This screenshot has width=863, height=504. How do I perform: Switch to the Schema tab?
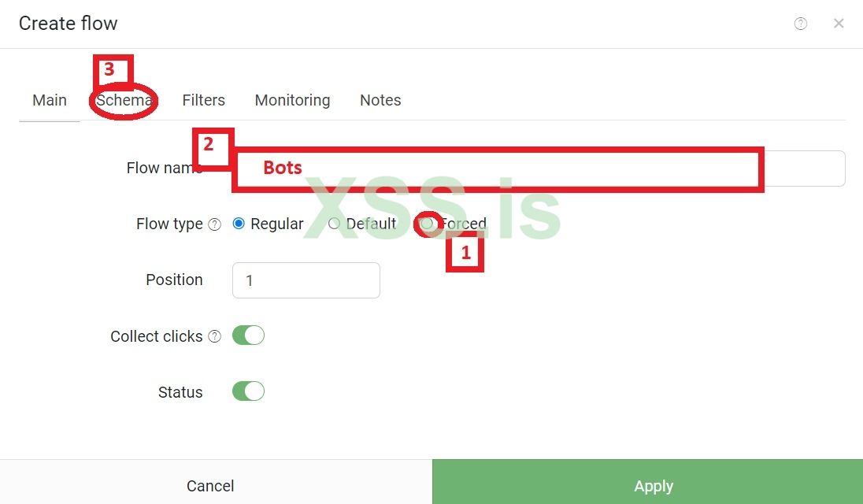click(x=124, y=100)
